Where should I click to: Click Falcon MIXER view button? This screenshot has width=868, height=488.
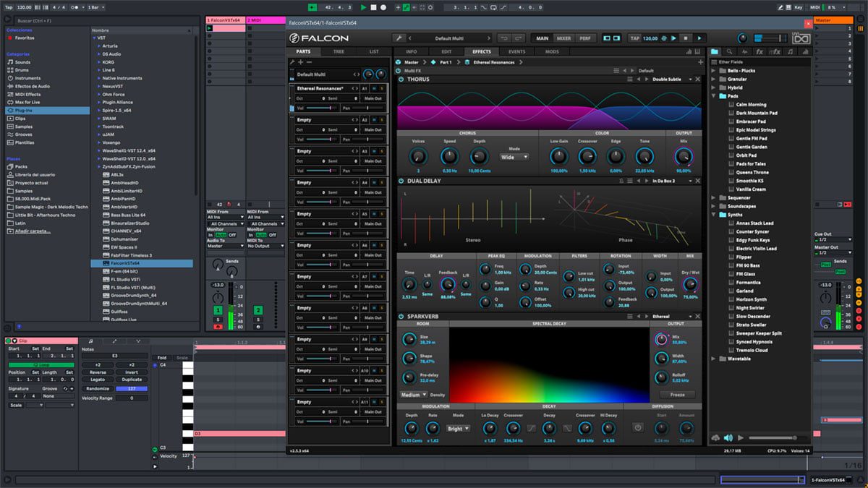[x=563, y=38]
